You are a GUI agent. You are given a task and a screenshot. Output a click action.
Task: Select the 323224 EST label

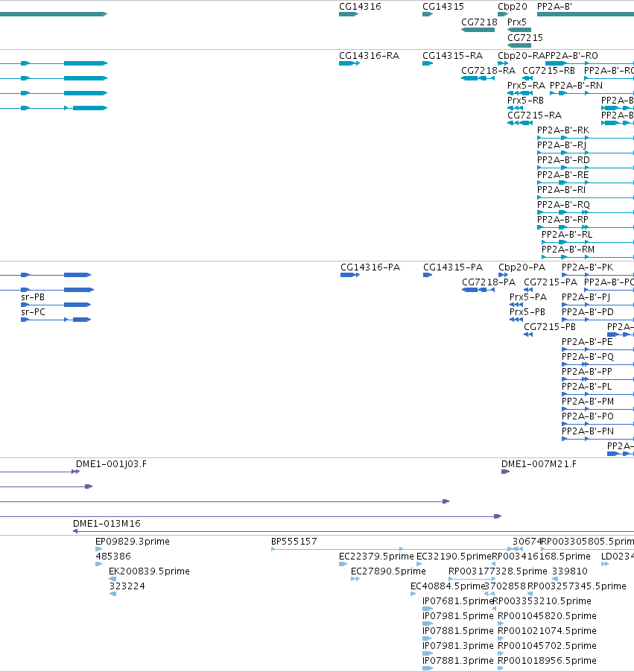tap(127, 586)
